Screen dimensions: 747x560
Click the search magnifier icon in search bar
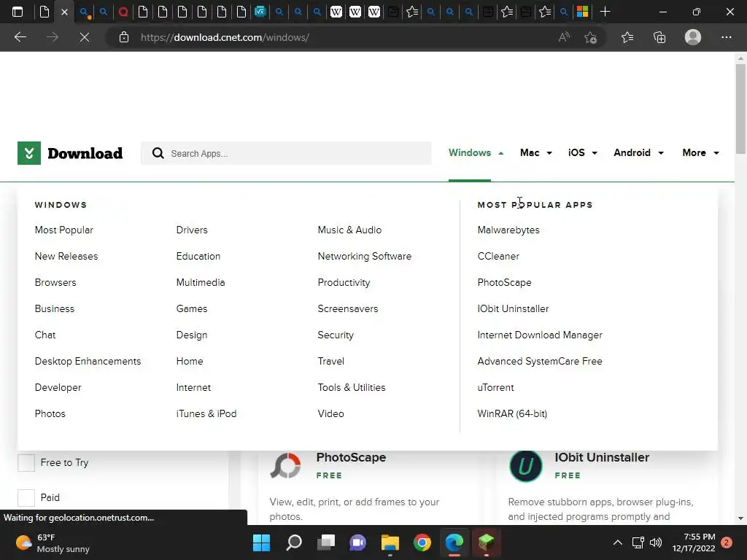pyautogui.click(x=158, y=153)
